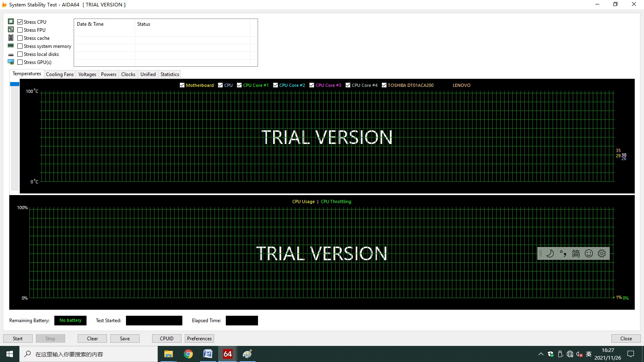644x362 pixels.
Task: Enable Stress local disks checkbox
Action: pos(20,54)
